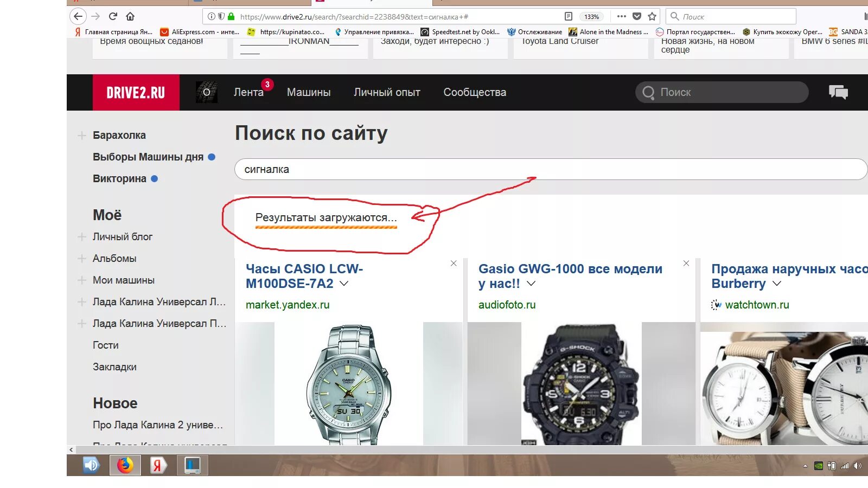Open messages via the chat bubble icon on DRIVE2
Image resolution: width=868 pixels, height=488 pixels.
839,92
